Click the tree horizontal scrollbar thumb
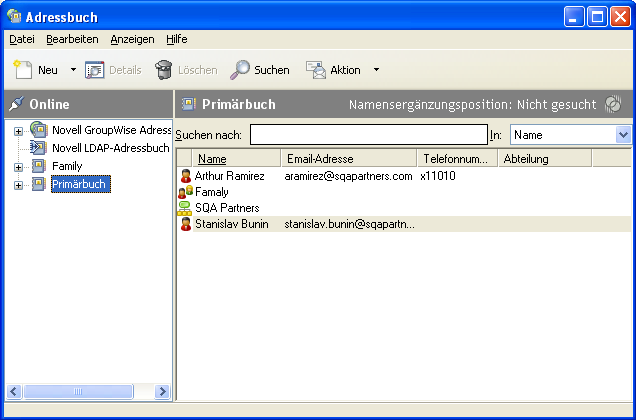Viewport: 636px width, 420px height. pyautogui.click(x=78, y=392)
